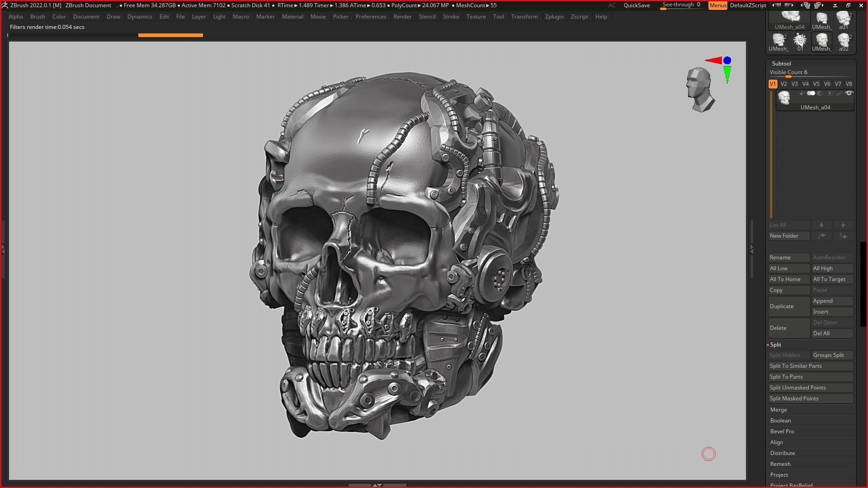Toggle UMesh_a04 subtool eye visibility
The image size is (868, 488).
click(x=849, y=94)
